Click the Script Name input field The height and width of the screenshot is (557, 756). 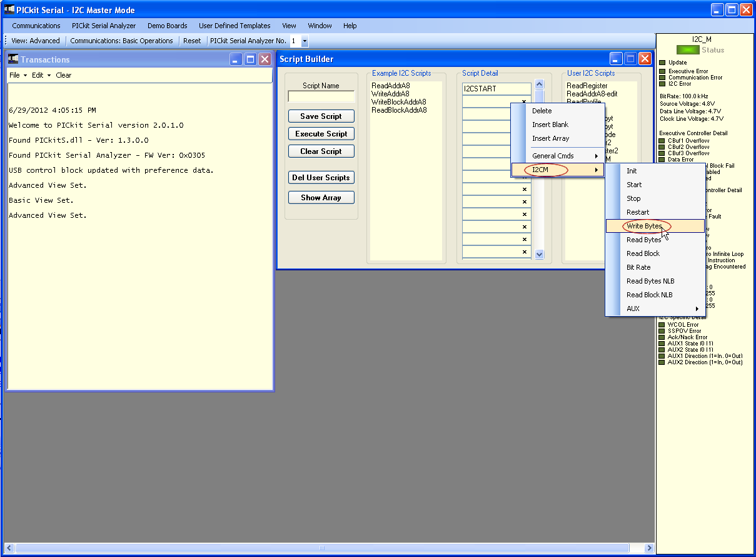point(321,97)
